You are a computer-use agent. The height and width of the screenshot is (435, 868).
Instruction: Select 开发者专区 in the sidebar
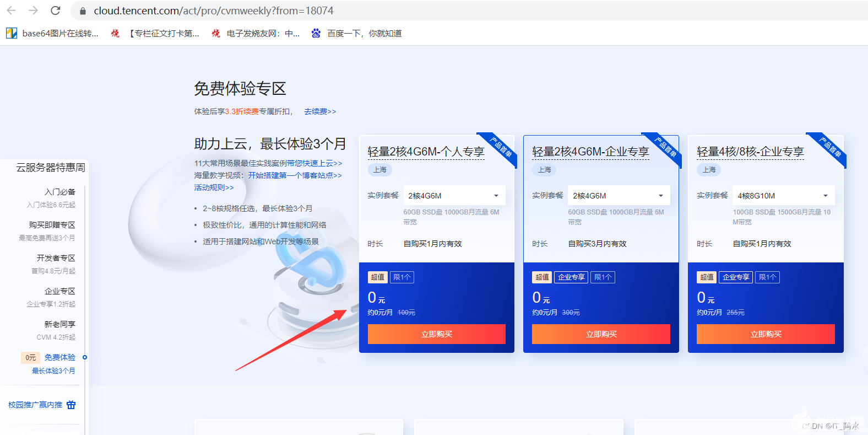coord(56,258)
